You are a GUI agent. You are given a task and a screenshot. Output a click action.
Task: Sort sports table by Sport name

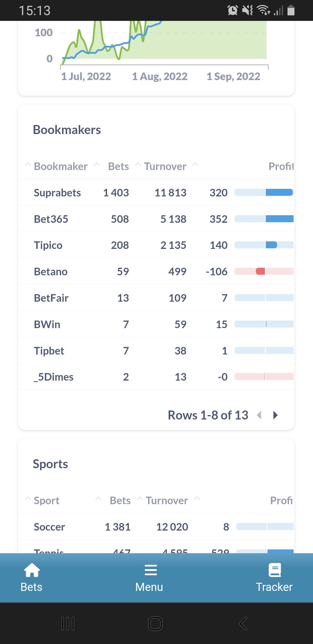point(47,501)
